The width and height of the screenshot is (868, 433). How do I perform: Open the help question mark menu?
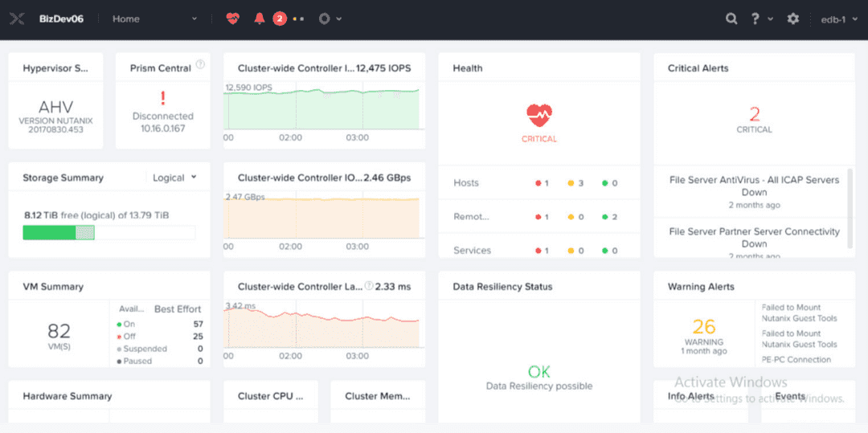tap(759, 18)
